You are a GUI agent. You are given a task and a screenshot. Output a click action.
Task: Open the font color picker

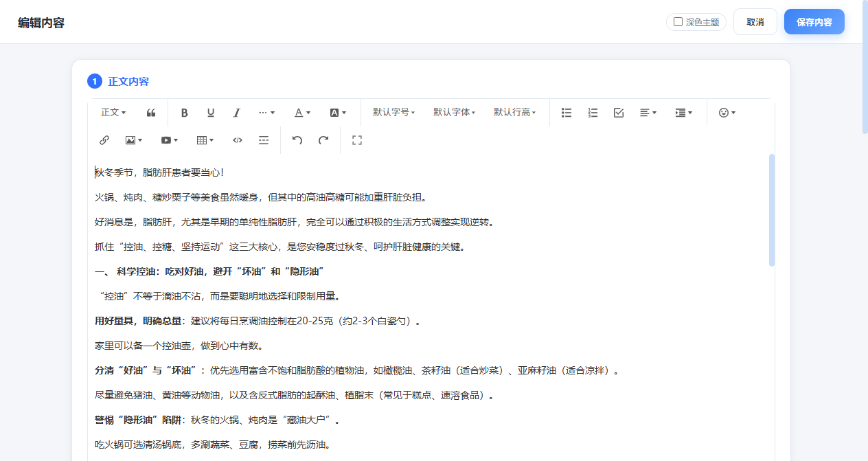click(302, 113)
